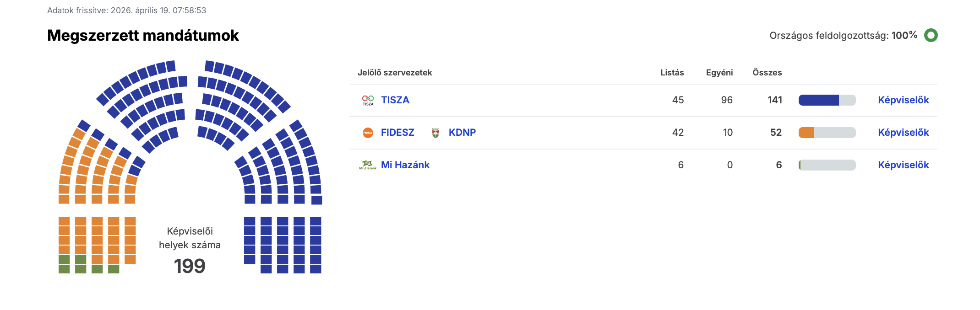Click the orange FIDESZ seat-share bar

tap(806, 133)
